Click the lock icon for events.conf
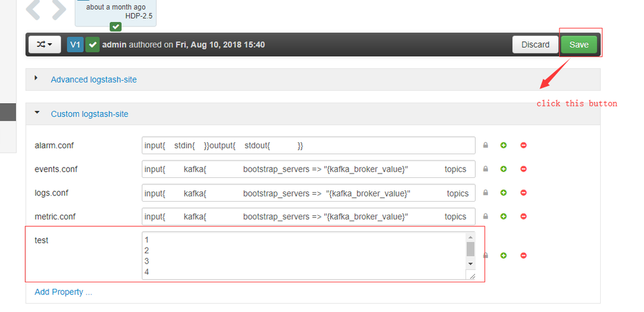Screen dimensions: 644x312 [485, 169]
